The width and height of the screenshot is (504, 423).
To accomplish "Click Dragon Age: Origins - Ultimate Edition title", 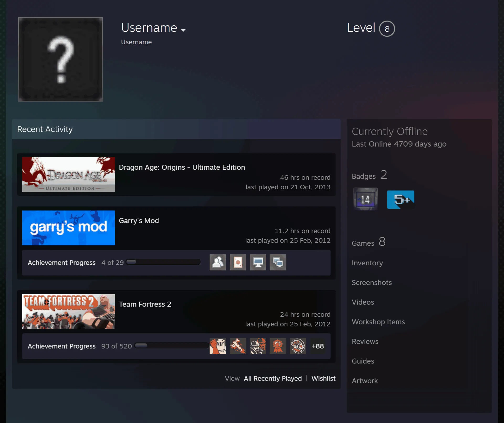I will [x=182, y=167].
